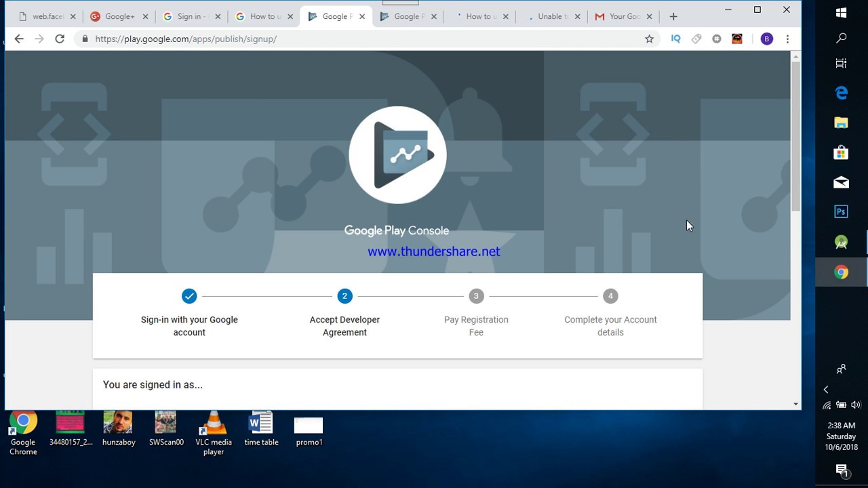Screen dimensions: 868x488
Task: Click the page vertical scrollbar thumb
Action: [x=795, y=136]
